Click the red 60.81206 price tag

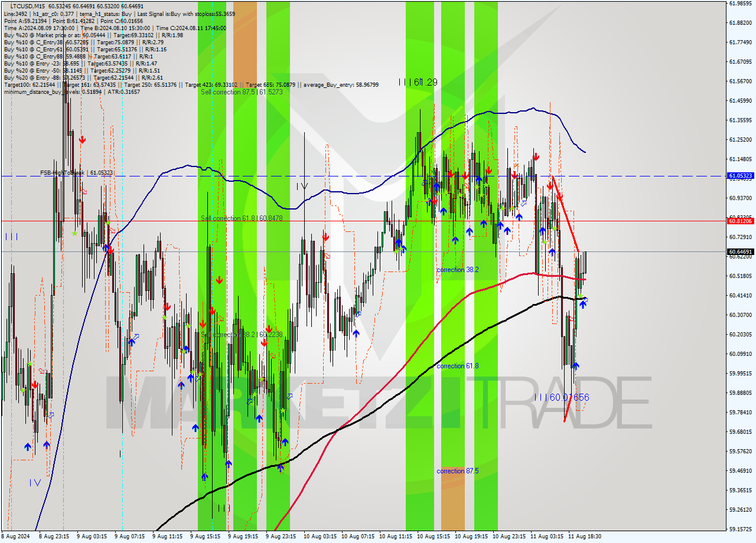[x=741, y=221]
